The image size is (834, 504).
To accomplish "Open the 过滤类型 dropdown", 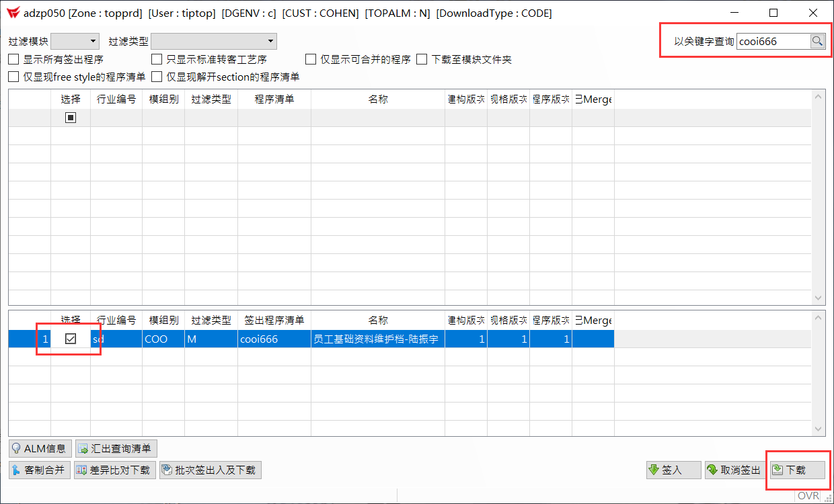I will click(x=214, y=41).
